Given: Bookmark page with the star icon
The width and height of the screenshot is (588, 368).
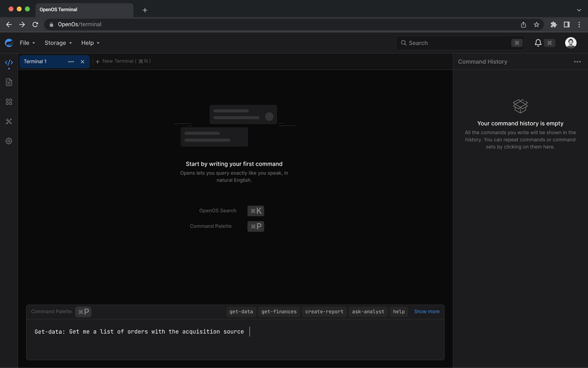Looking at the screenshot, I should pos(536,25).
